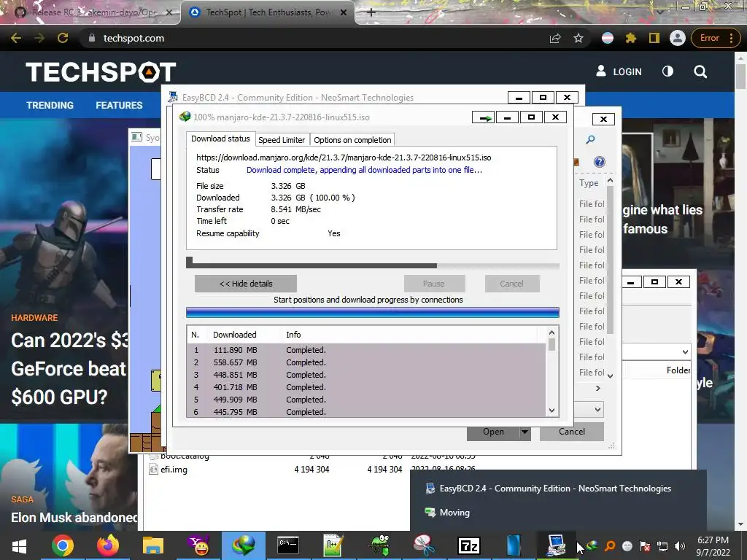Image resolution: width=747 pixels, height=560 pixels.
Task: Click Cancel in the file open dialog
Action: [x=572, y=432]
